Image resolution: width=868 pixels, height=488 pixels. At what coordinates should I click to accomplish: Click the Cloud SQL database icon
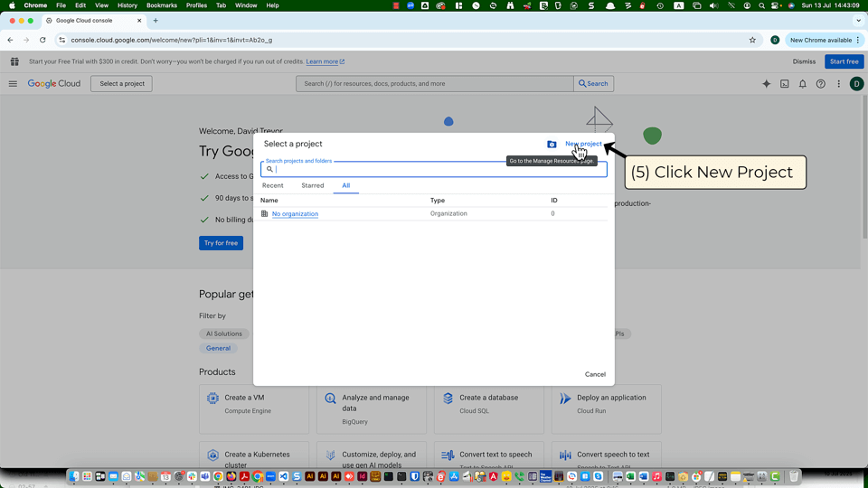click(x=448, y=398)
